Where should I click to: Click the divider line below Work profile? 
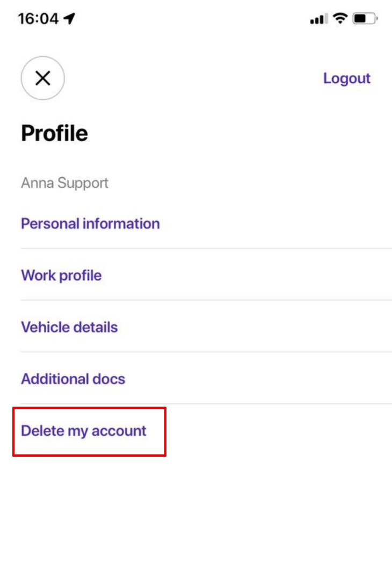pyautogui.click(x=206, y=300)
